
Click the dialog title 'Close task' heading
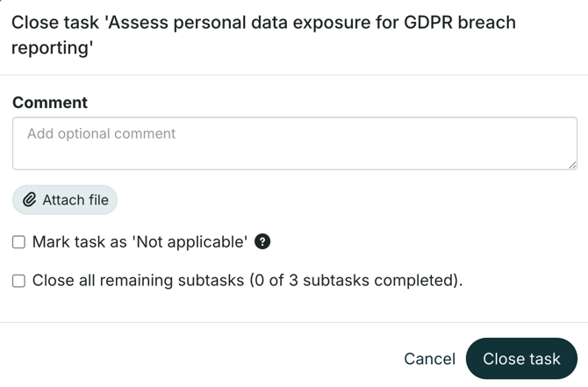point(54,22)
